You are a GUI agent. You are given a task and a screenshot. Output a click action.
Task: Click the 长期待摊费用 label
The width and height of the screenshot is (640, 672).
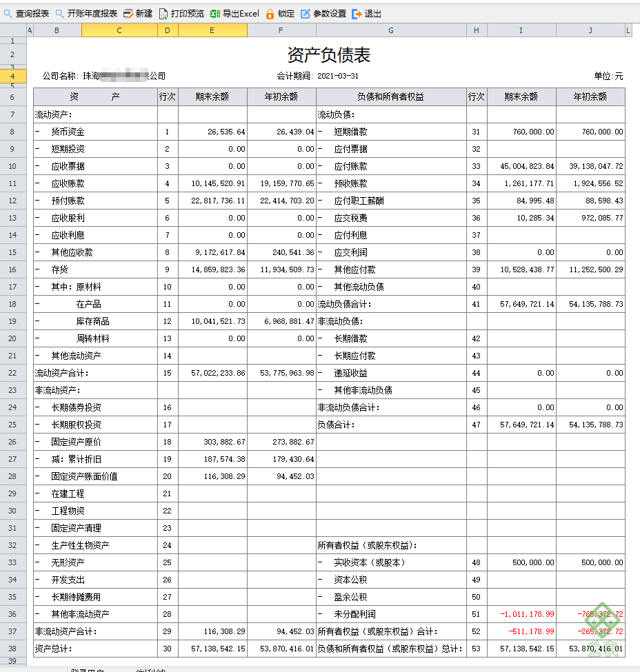tap(76, 597)
